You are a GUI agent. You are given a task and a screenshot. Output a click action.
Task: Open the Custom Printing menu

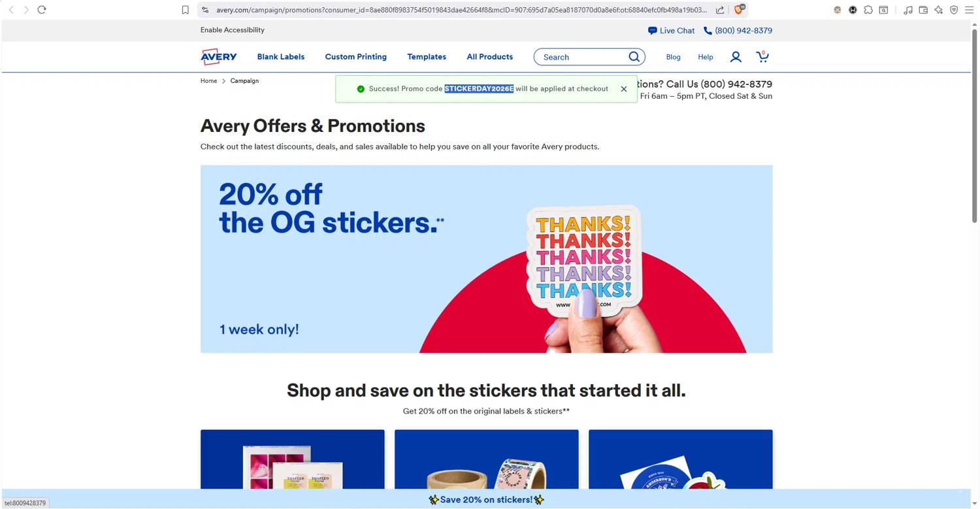(356, 57)
